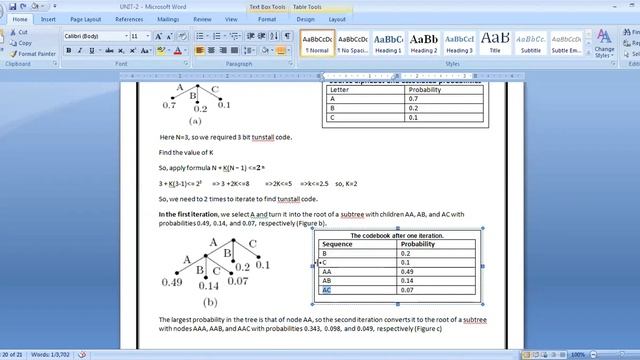The image size is (640, 360).
Task: Open the font color dropdown arrow
Action: pyautogui.click(x=185, y=51)
